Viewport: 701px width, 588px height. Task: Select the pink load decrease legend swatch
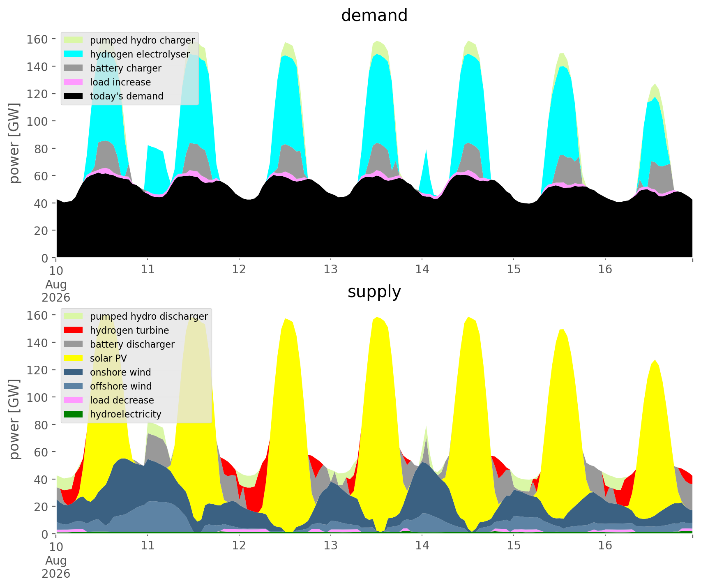(x=74, y=400)
